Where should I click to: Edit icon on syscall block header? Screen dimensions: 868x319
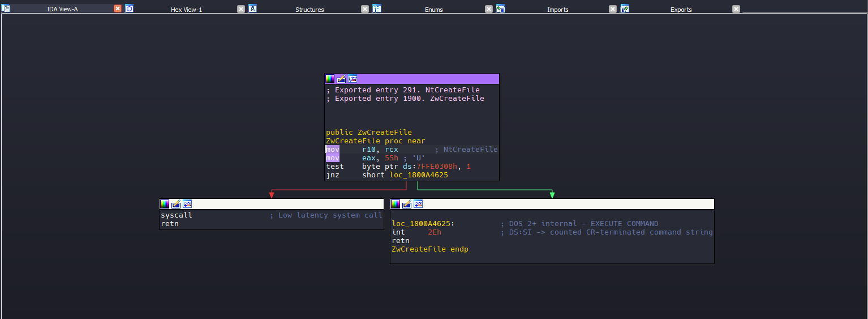click(176, 204)
